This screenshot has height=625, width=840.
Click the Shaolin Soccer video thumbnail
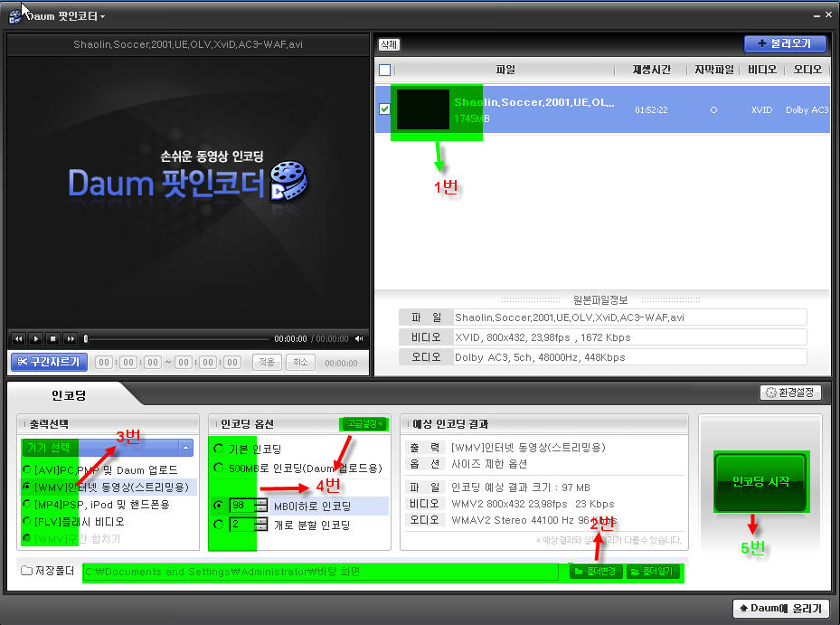[x=422, y=109]
